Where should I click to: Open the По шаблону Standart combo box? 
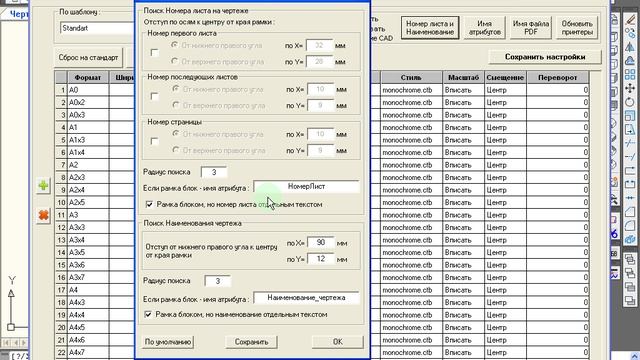(97, 28)
